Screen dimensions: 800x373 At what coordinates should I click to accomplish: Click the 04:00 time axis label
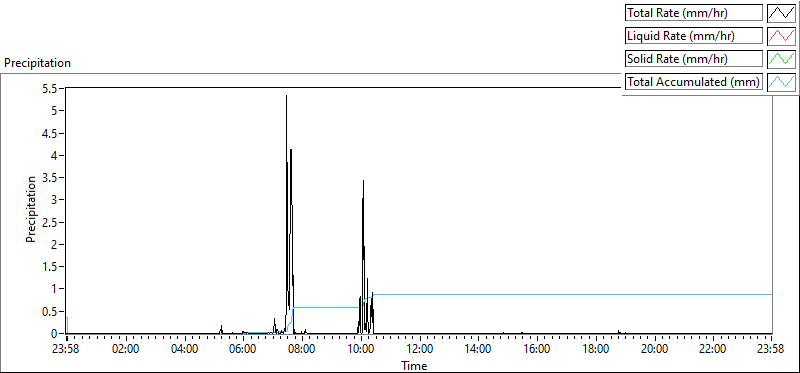point(184,350)
